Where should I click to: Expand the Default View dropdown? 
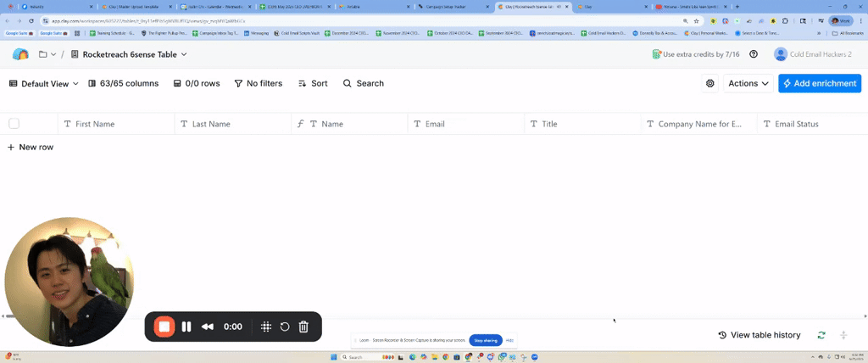[43, 83]
